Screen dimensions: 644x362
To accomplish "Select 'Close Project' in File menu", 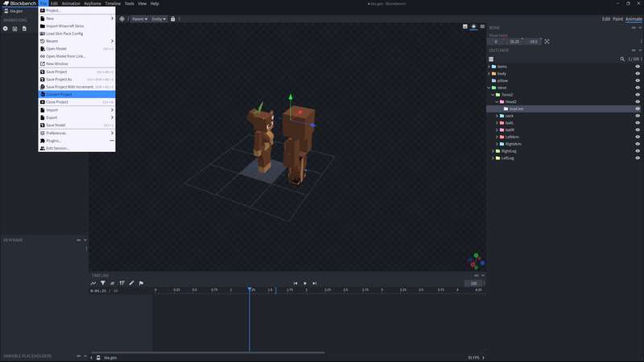I will [76, 102].
